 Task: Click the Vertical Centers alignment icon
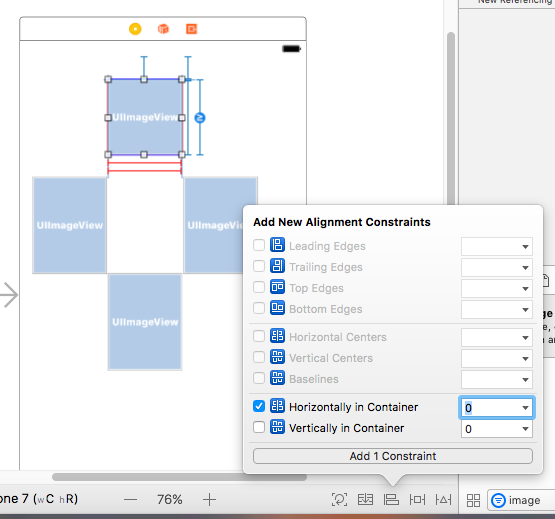[278, 357]
